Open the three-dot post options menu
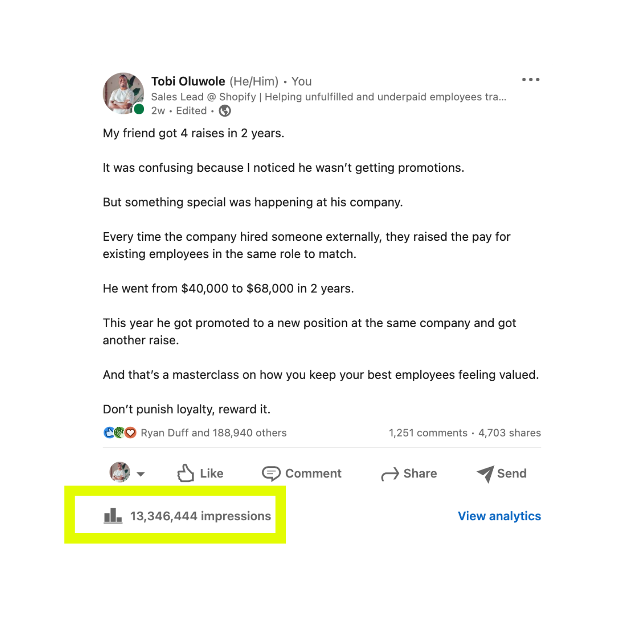644x644 pixels. tap(531, 79)
